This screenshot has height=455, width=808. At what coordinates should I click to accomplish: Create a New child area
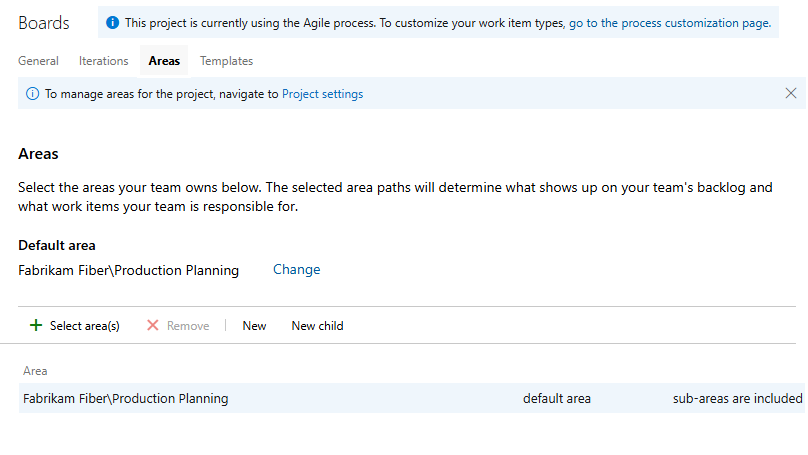(317, 326)
